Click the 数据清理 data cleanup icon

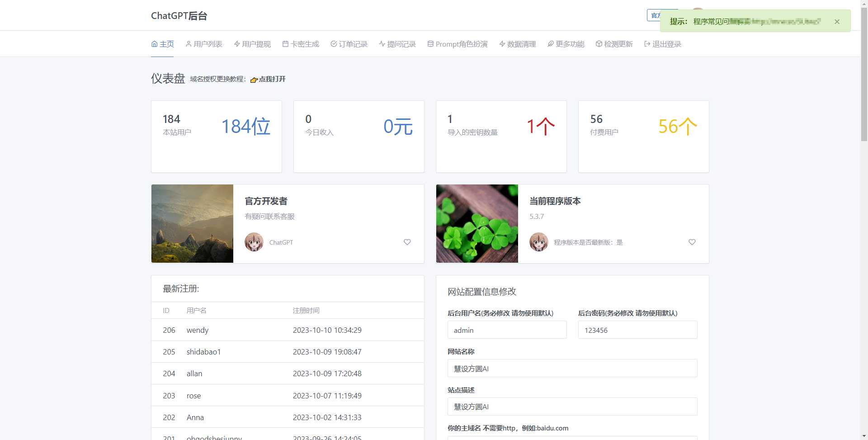click(x=502, y=44)
